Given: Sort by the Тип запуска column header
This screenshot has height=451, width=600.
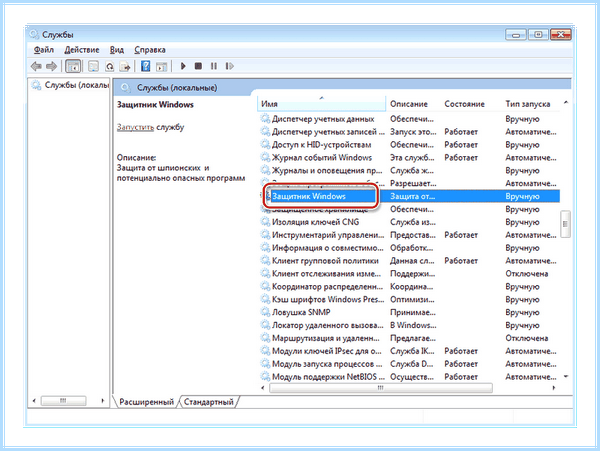Looking at the screenshot, I should 528,104.
